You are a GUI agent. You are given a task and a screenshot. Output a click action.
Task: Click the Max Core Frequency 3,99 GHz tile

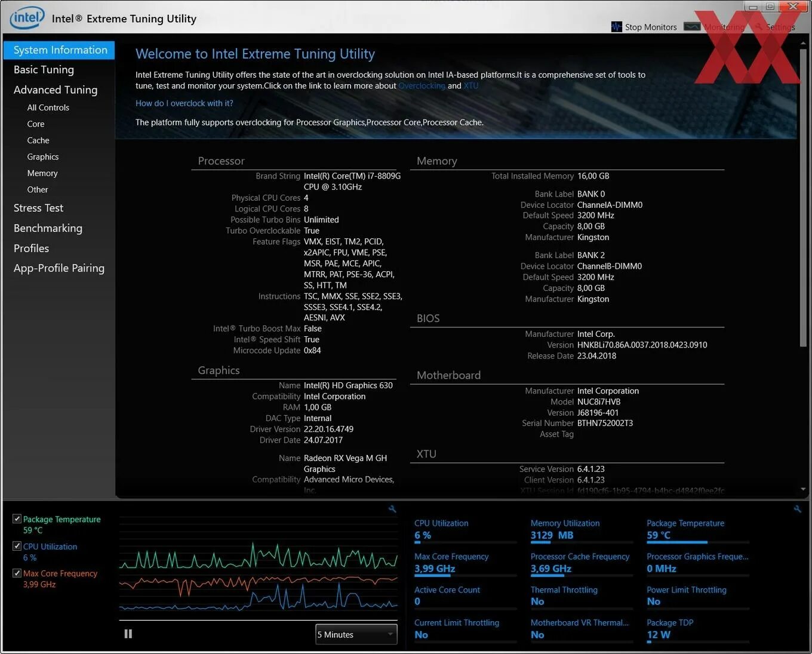point(465,563)
